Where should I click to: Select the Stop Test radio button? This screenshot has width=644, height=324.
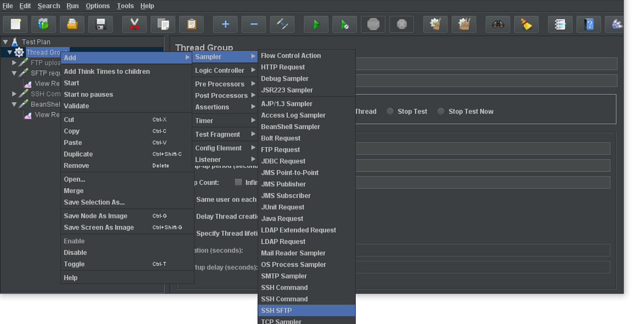point(390,111)
